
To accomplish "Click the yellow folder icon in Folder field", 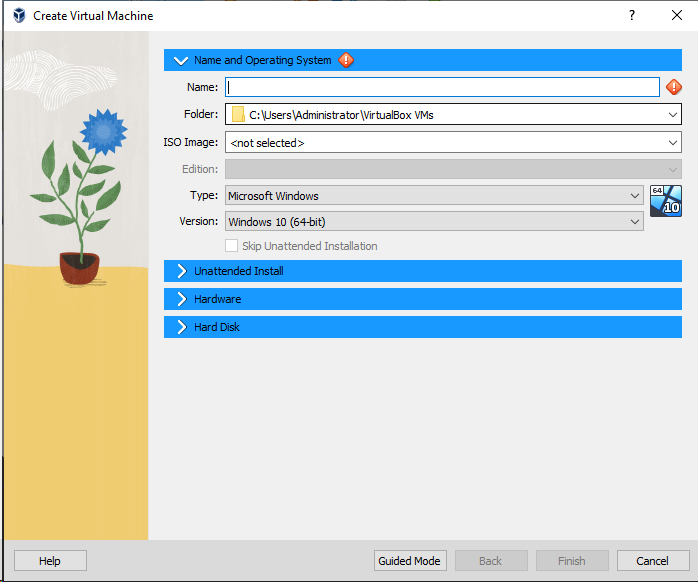I will [238, 115].
